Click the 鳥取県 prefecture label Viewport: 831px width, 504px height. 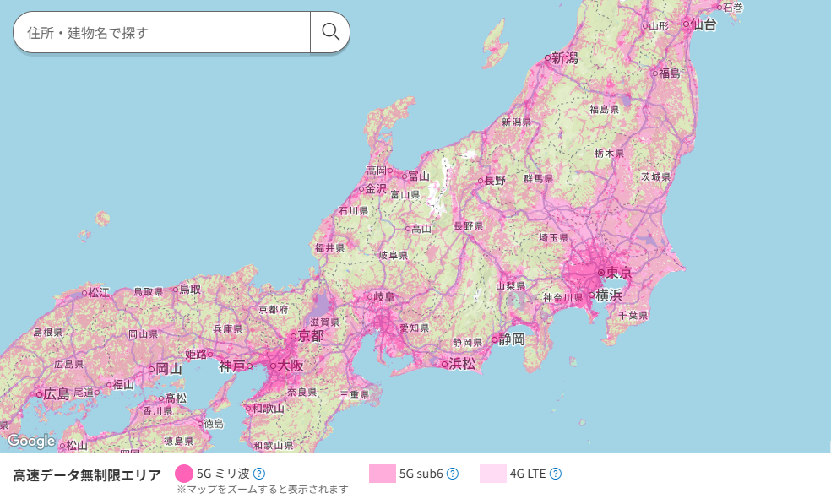149,292
